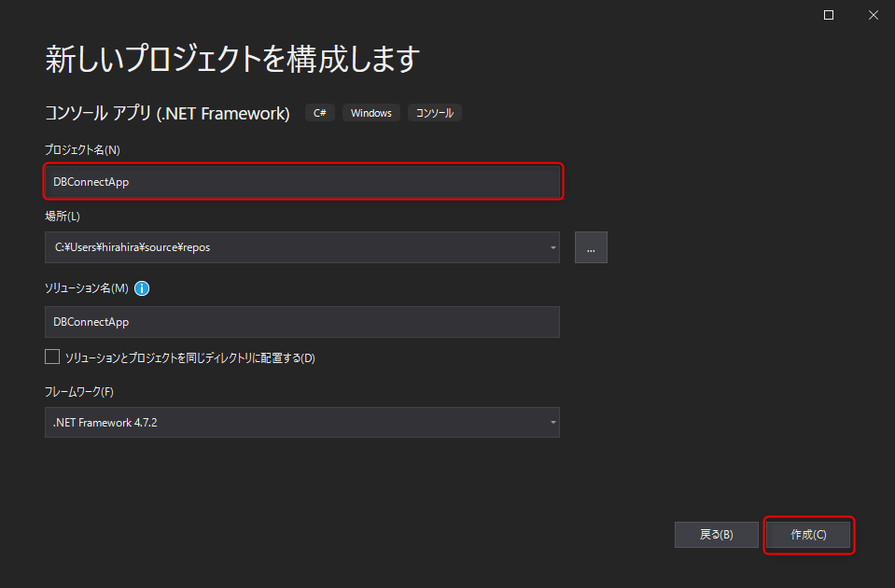Focus the project name field DBConnectApp
Image resolution: width=895 pixels, height=588 pixels.
click(302, 182)
